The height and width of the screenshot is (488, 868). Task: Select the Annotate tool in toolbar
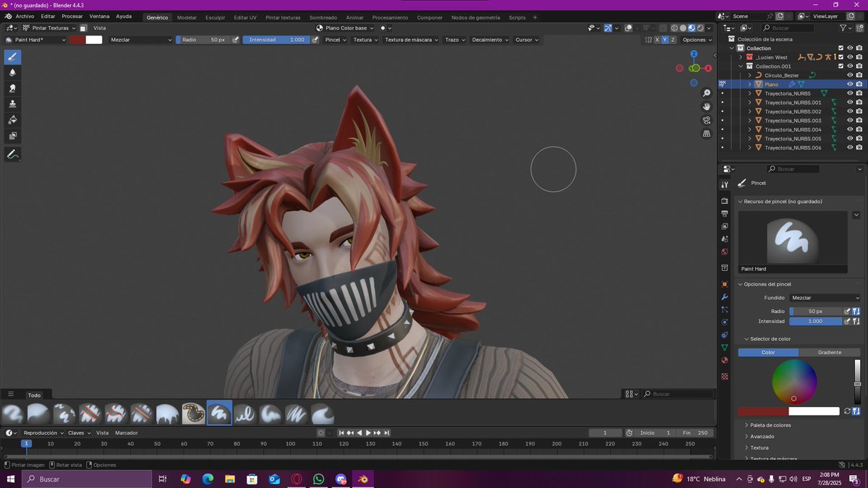click(12, 155)
